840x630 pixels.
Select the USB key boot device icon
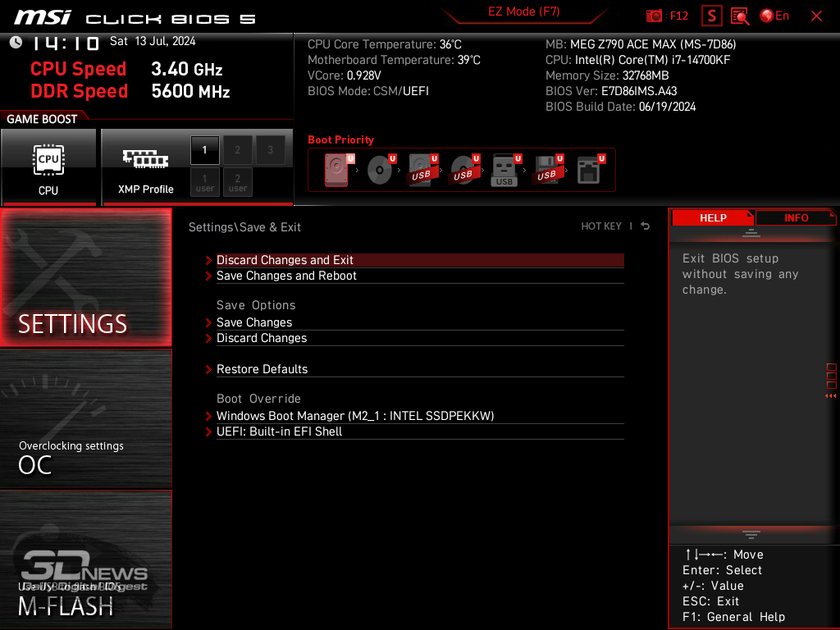click(x=505, y=170)
